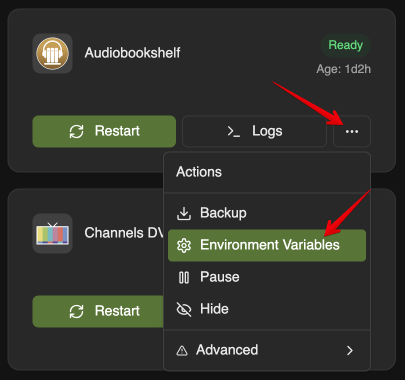Screen dimensions: 405x380
Task: Click the Audiobookshelf headphones app icon
Action: [52, 53]
